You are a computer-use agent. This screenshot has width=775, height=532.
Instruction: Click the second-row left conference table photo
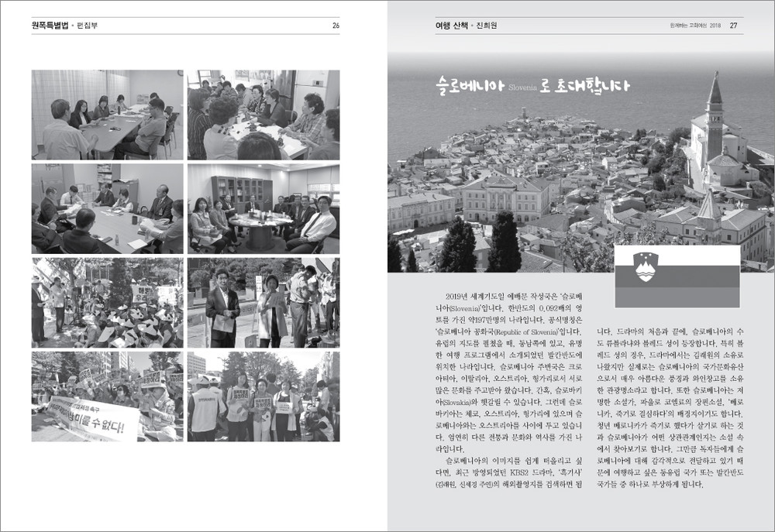(107, 208)
